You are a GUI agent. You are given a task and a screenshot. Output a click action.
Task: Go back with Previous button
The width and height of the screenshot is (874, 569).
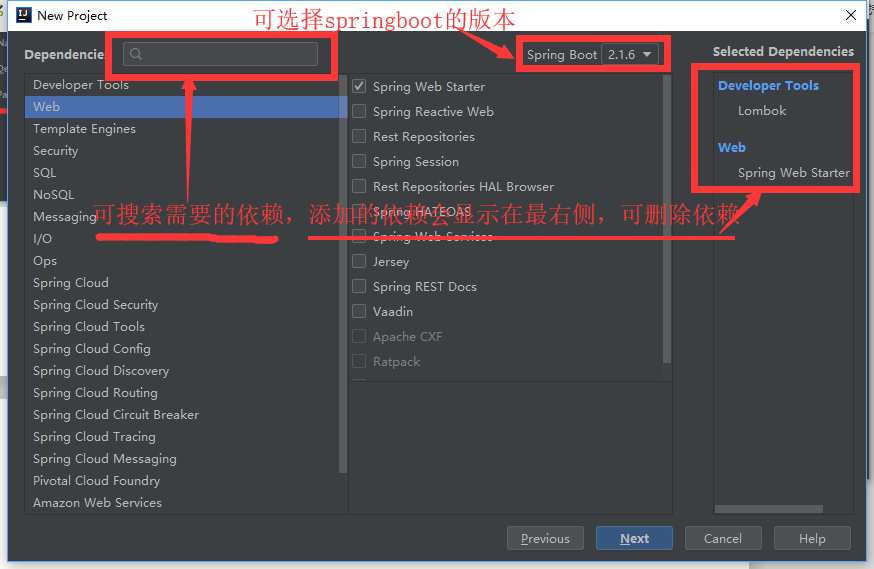545,538
